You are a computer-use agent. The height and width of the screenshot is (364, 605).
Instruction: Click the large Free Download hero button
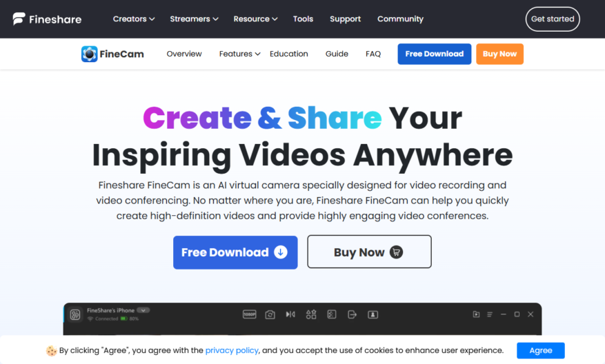pyautogui.click(x=235, y=252)
